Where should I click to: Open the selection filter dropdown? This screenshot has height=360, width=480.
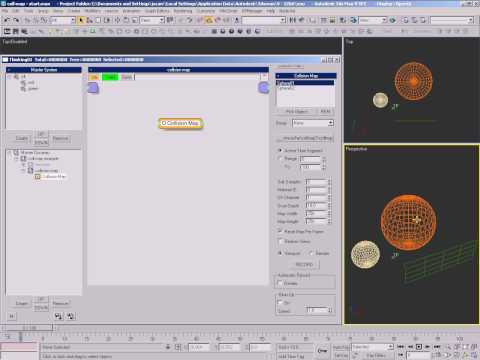click(x=62, y=20)
